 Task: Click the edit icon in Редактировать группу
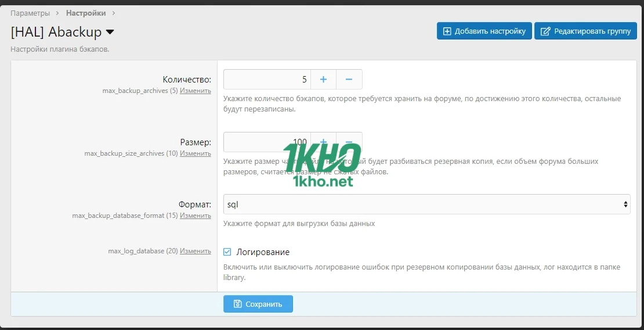coord(545,31)
